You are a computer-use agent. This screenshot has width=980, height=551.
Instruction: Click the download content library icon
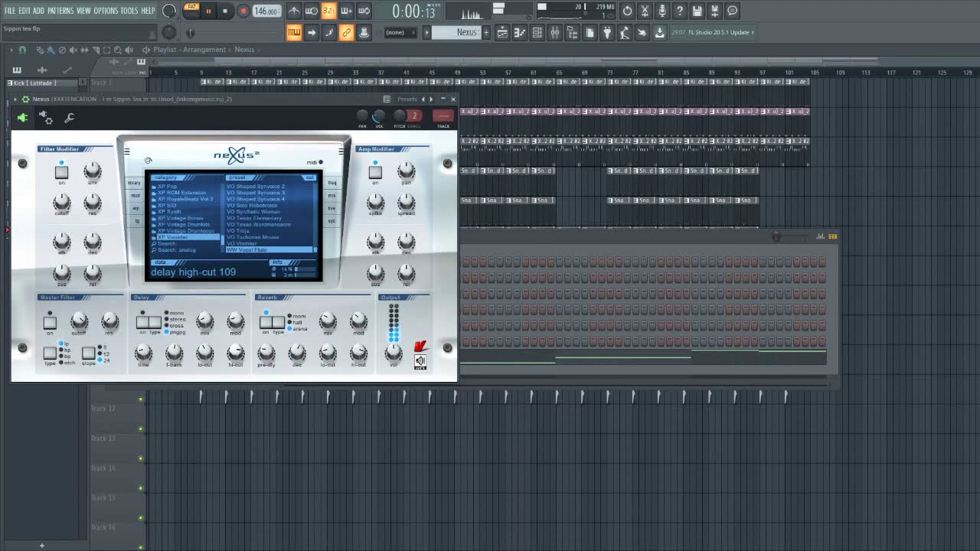coord(659,32)
